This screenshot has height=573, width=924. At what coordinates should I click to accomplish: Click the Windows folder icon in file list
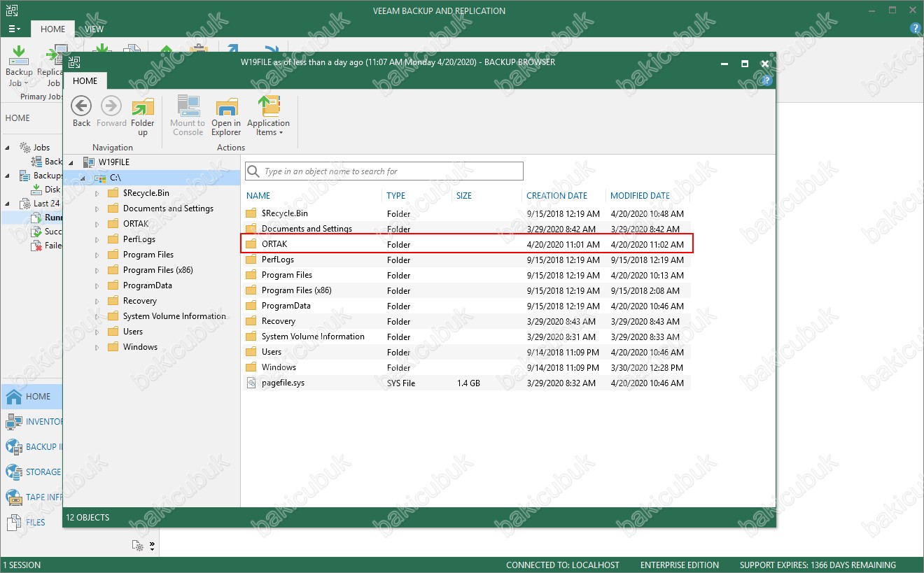click(251, 367)
